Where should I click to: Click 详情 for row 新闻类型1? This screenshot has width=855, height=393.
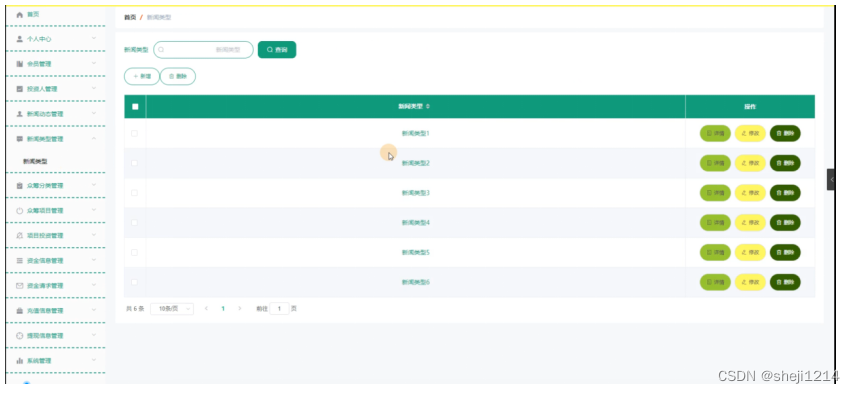coord(715,134)
